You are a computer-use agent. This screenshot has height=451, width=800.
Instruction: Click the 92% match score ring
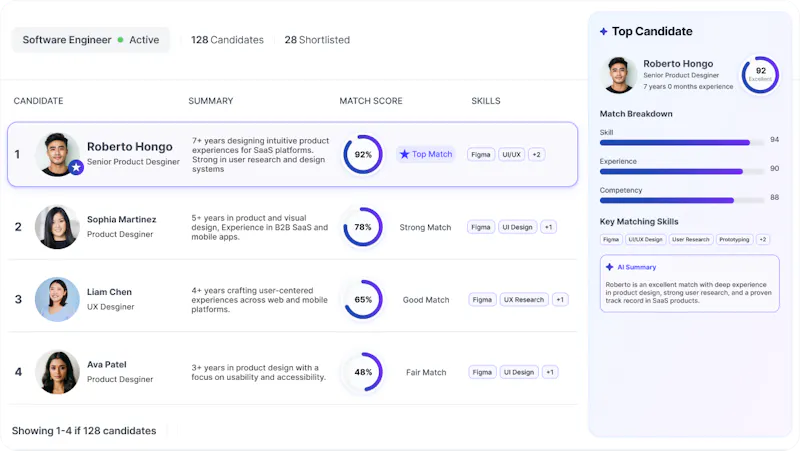[363, 155]
